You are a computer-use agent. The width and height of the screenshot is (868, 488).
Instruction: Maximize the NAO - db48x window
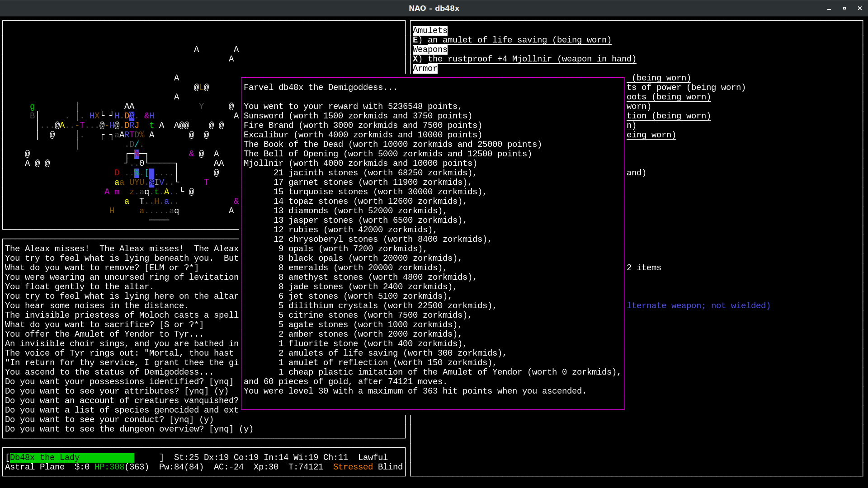pos(844,9)
